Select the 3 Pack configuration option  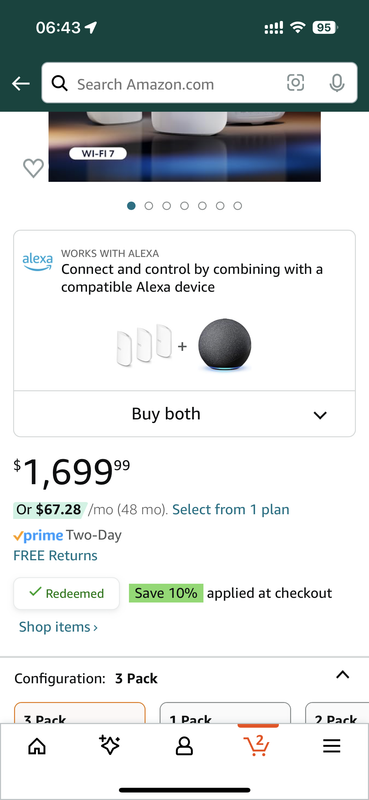pyautogui.click(x=80, y=713)
